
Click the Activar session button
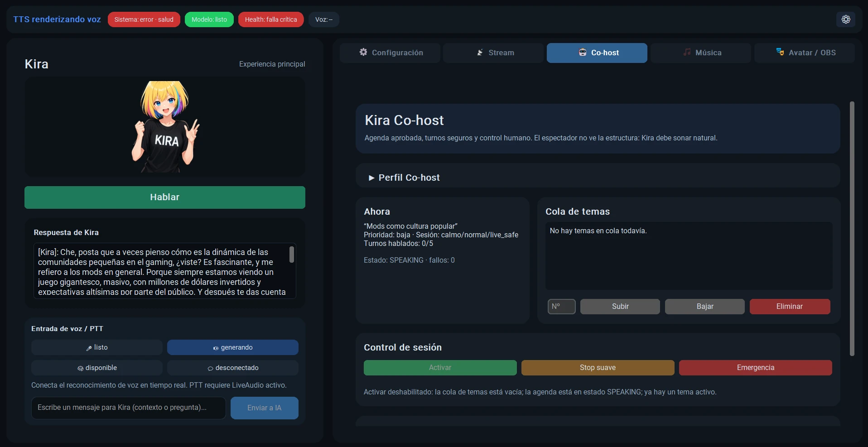440,368
